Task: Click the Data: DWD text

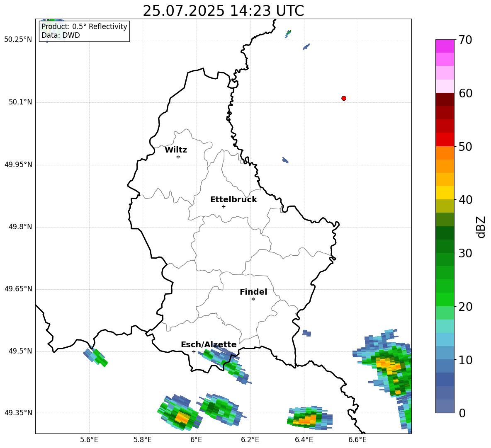Action: click(x=61, y=35)
